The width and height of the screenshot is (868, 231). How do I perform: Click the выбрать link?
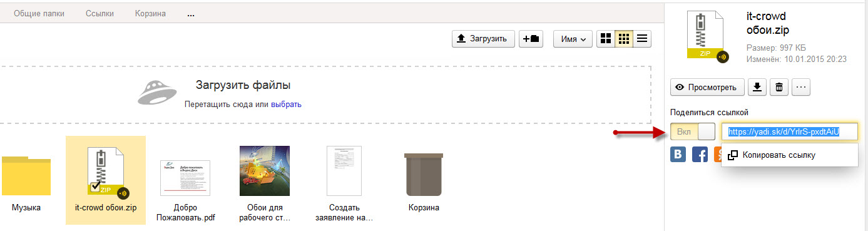[x=286, y=105]
